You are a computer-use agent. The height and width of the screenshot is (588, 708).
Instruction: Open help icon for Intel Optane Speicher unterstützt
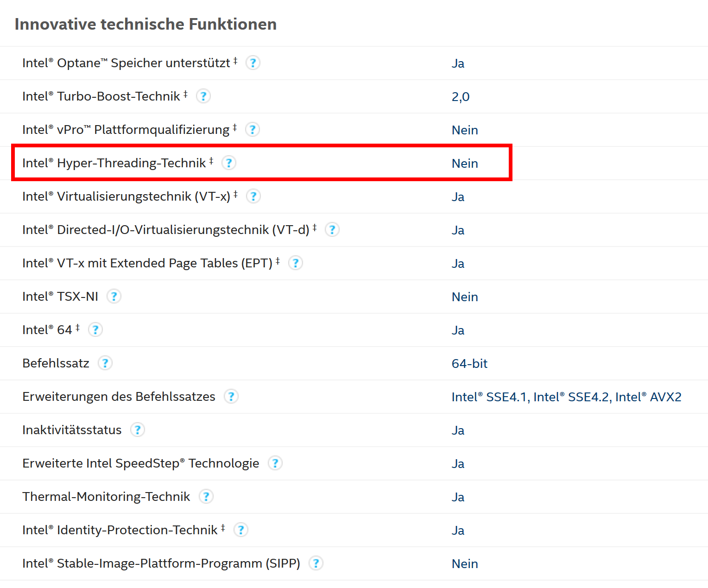tap(253, 63)
